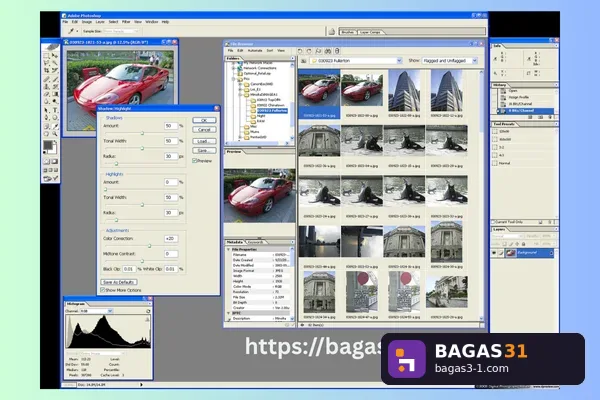Image resolution: width=600 pixels, height=400 pixels.
Task: Select the first skyscraper thumbnail in File Browser
Action: point(404,91)
